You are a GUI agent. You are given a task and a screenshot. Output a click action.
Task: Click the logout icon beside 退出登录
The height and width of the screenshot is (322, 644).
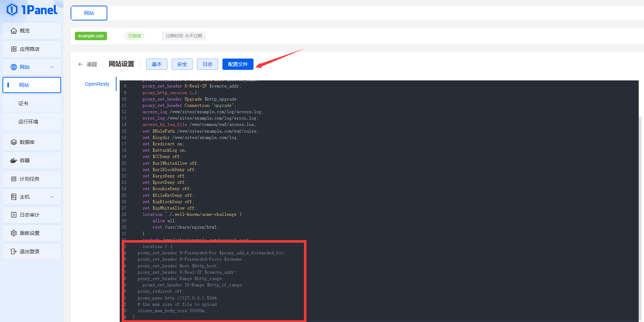click(x=14, y=251)
